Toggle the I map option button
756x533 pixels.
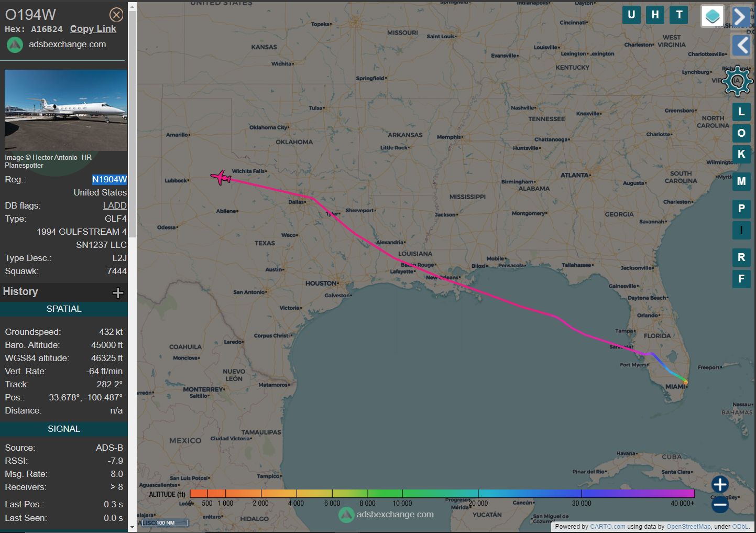[741, 230]
